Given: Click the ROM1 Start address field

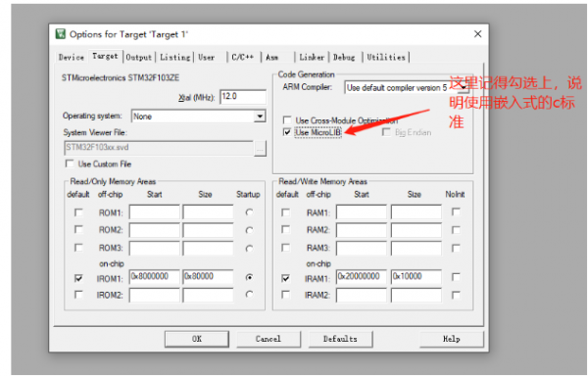Looking at the screenshot, I should 155,211.
